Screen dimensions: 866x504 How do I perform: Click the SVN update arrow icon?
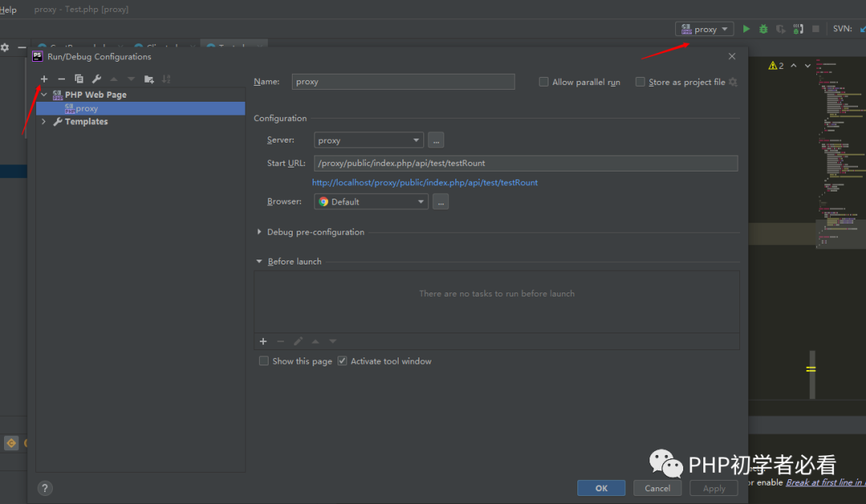click(x=862, y=29)
